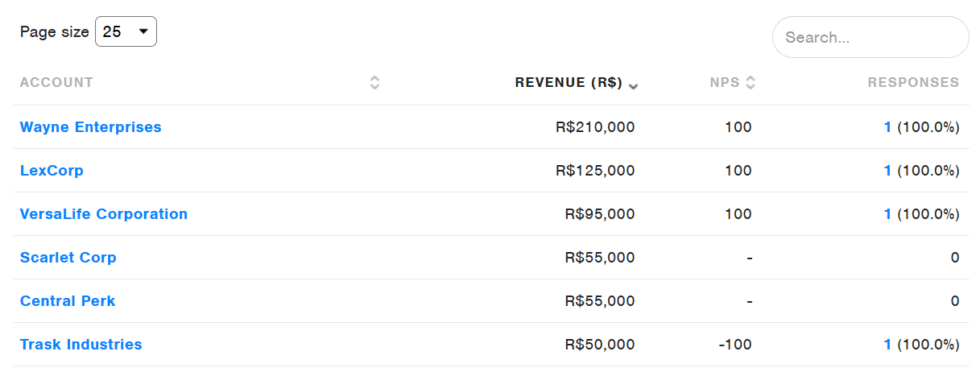View LexCorp response count link
980x372 pixels.
887,171
